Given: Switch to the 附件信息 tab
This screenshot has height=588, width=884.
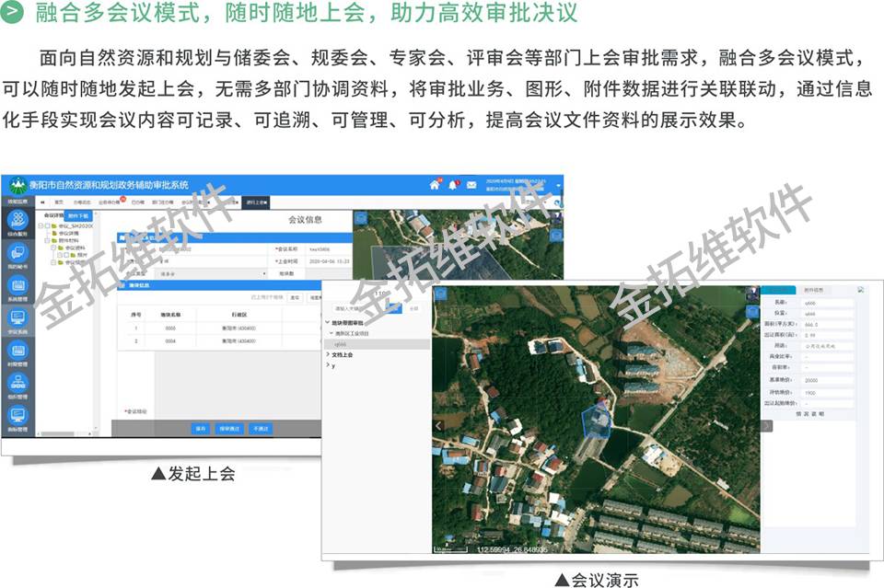Looking at the screenshot, I should (x=813, y=290).
